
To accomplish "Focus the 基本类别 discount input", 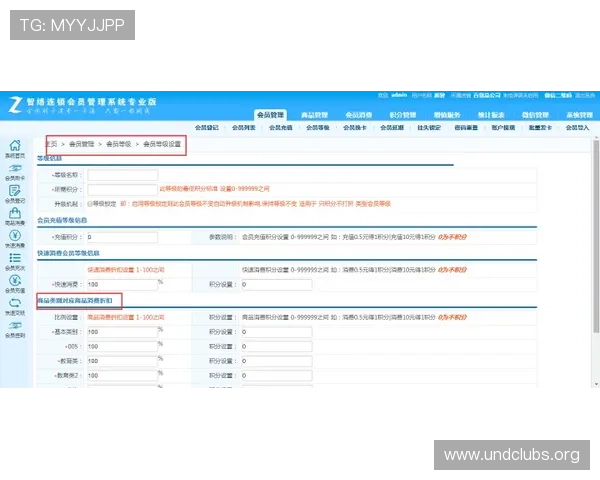I will click(122, 332).
